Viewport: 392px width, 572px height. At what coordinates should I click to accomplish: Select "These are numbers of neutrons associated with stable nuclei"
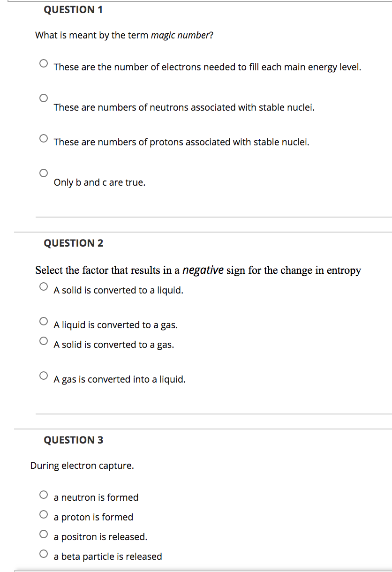click(x=43, y=98)
